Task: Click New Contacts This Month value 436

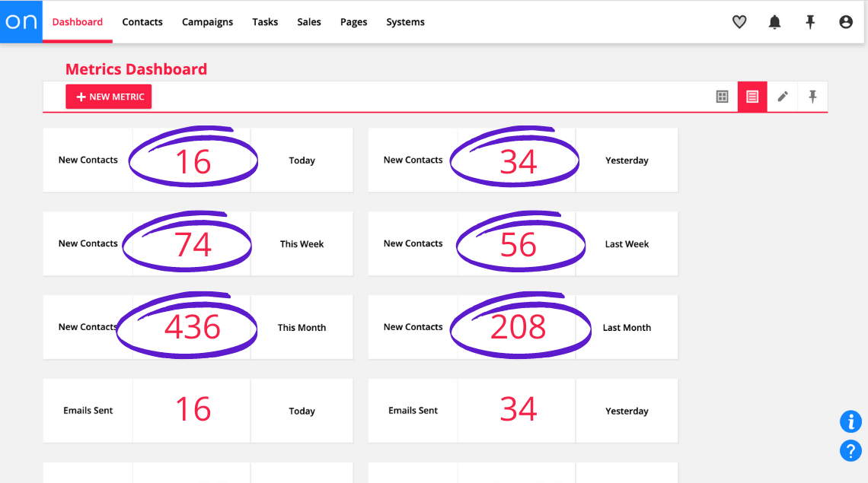Action: [x=193, y=327]
